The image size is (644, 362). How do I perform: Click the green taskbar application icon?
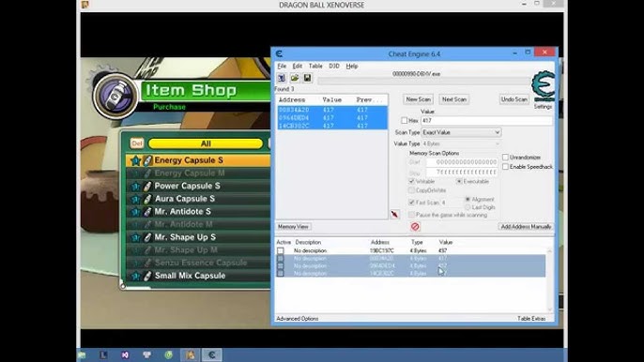tap(168, 354)
